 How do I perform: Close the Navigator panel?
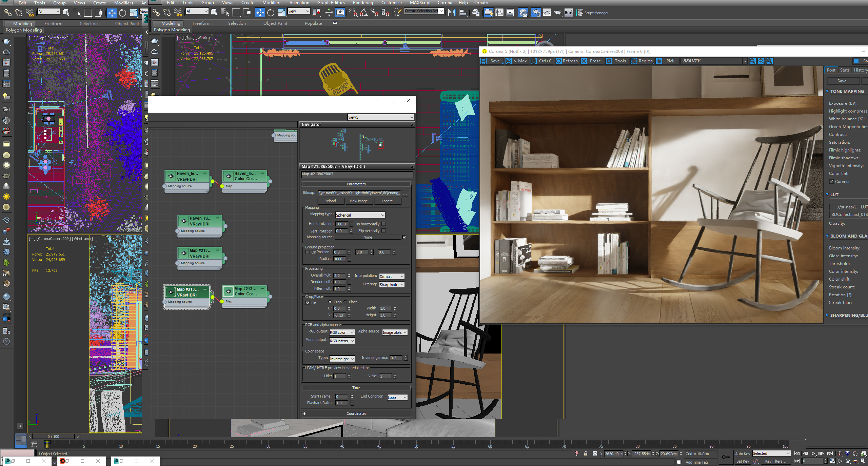click(x=412, y=125)
